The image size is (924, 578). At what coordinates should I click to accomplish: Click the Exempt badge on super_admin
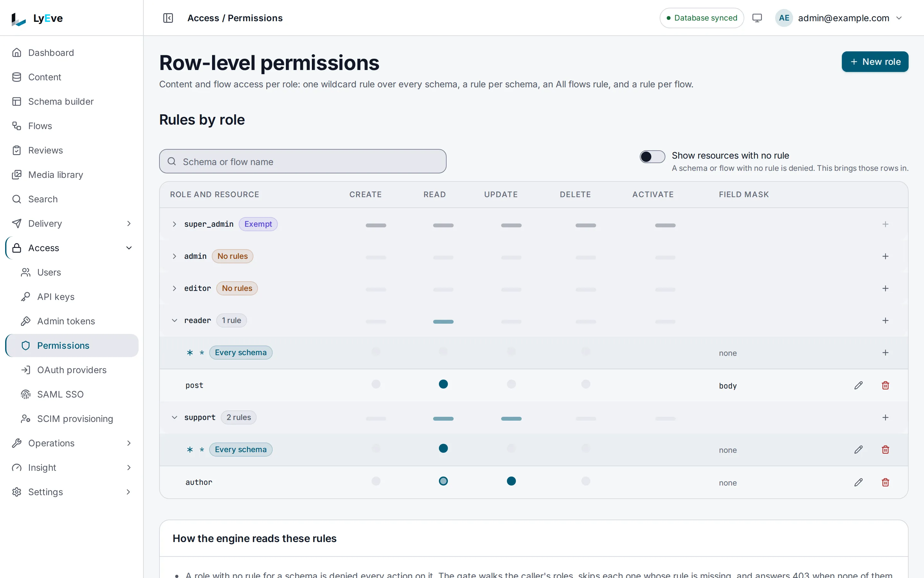(x=258, y=224)
